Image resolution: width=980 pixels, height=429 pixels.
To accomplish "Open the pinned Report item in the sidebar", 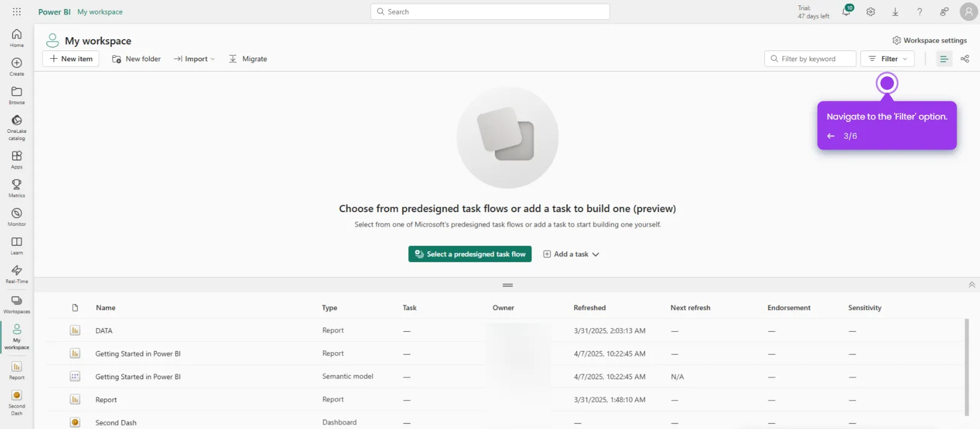I will [x=17, y=370].
